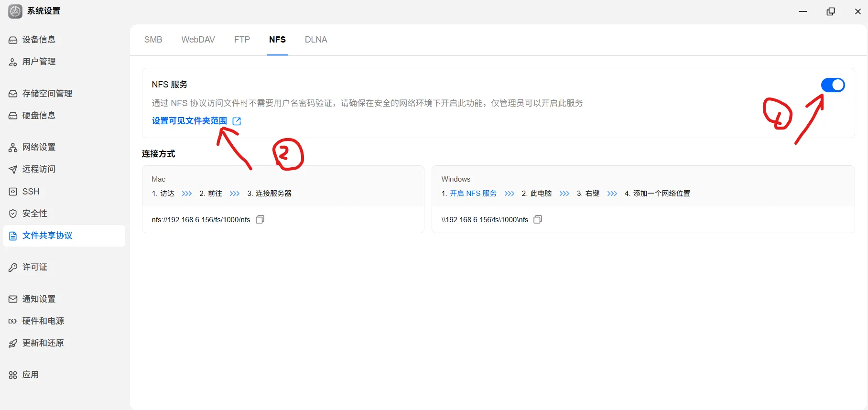Click the 设备信息 sidebar icon

tap(13, 40)
